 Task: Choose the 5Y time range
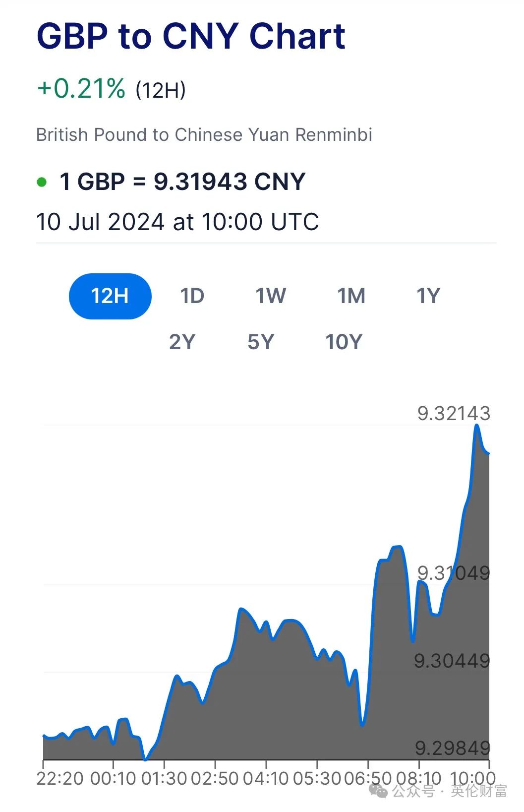point(261,342)
